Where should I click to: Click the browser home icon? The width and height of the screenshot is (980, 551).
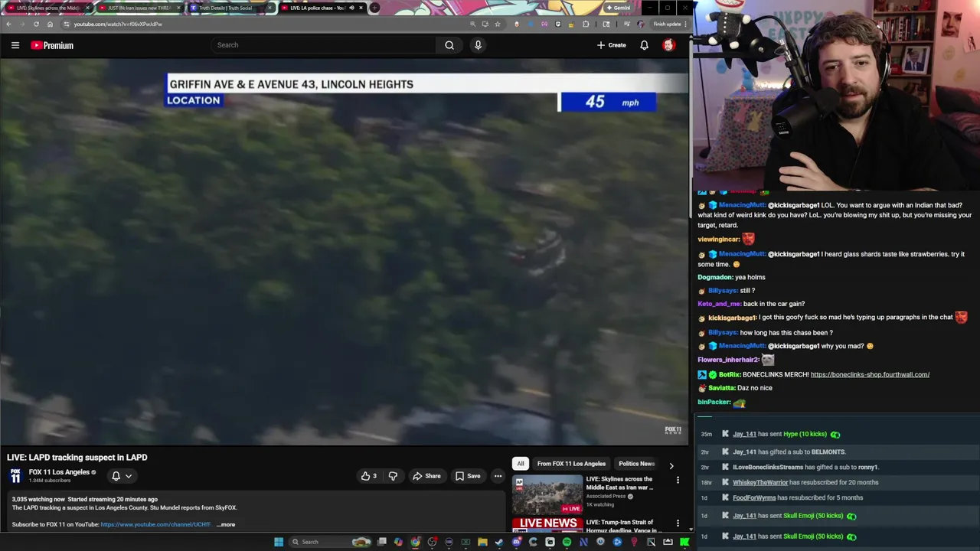[51, 24]
